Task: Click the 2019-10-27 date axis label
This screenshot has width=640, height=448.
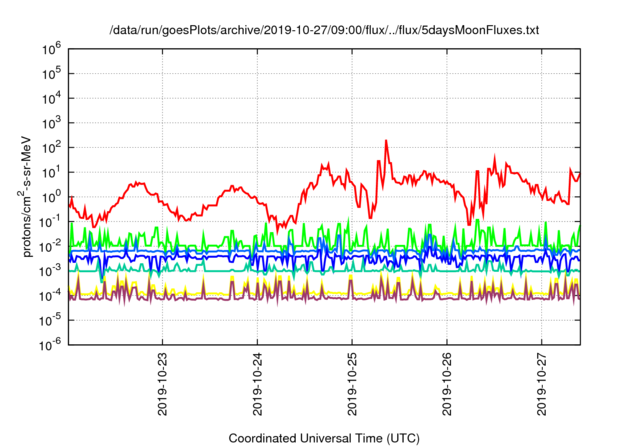Action: pos(542,383)
